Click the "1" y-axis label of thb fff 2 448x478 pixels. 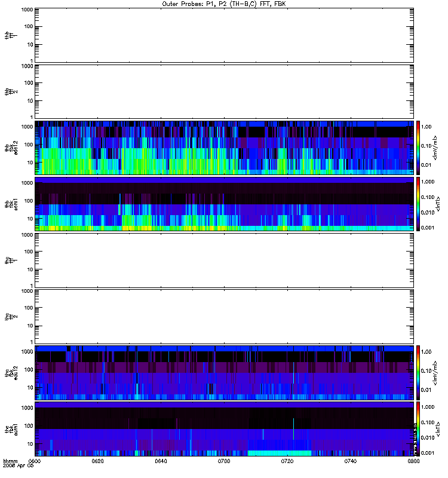point(32,117)
